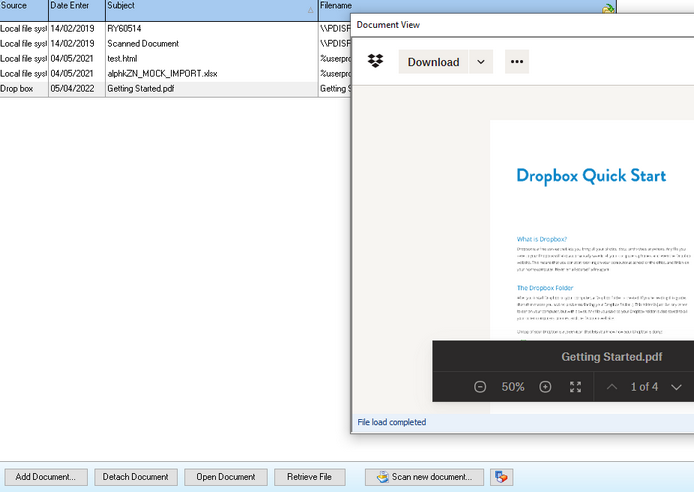Click the What is Dropbox? heading

pos(542,239)
